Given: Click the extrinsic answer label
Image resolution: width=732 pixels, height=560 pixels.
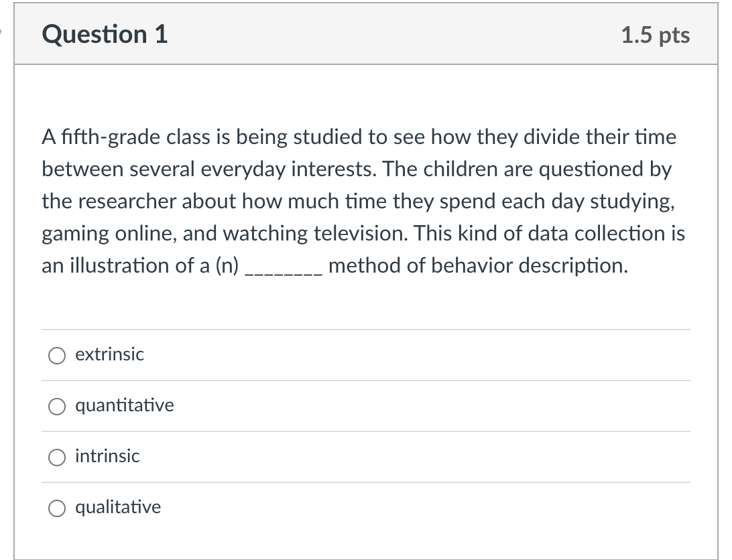Looking at the screenshot, I should (x=109, y=354).
